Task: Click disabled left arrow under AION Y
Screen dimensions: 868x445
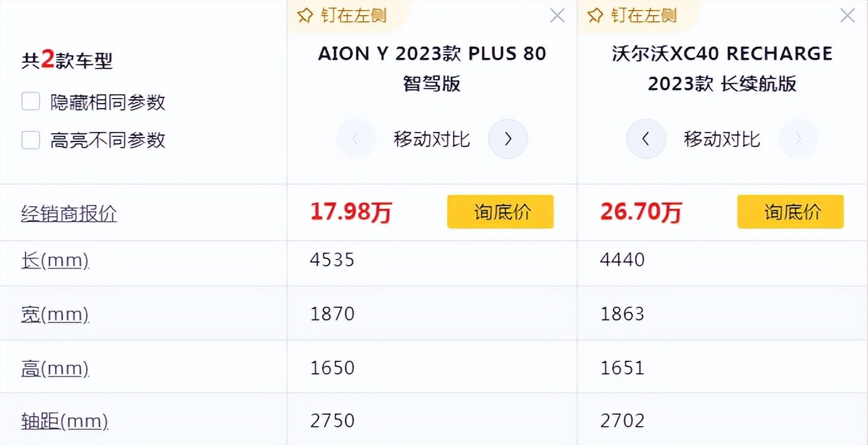Action: click(x=356, y=139)
